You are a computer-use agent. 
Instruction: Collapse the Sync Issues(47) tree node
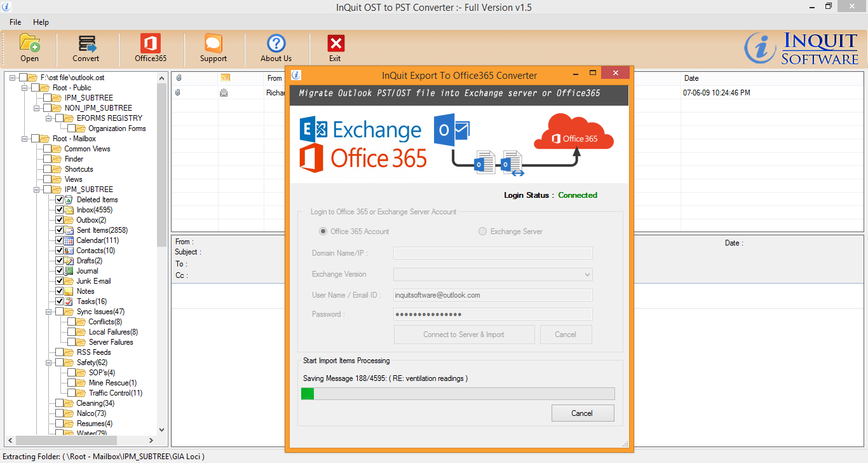click(48, 312)
